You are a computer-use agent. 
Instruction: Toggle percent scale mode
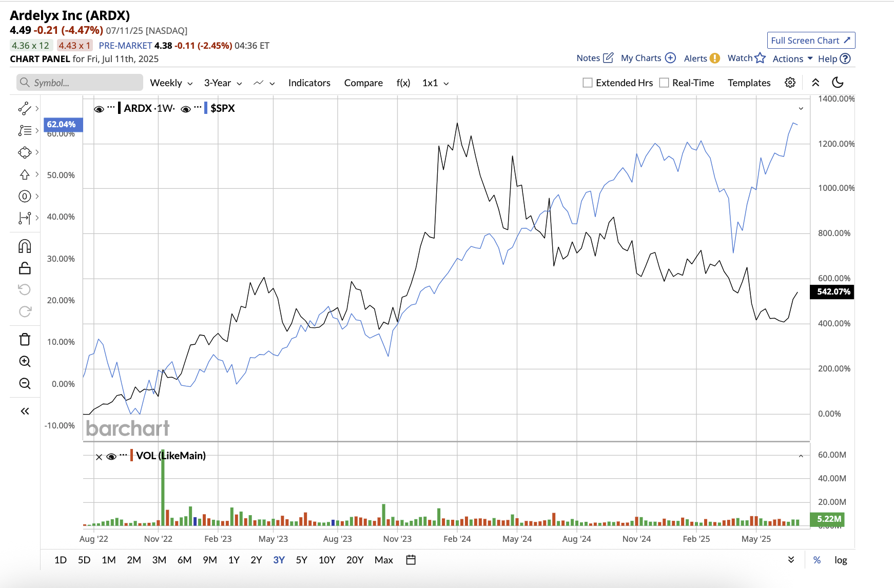pyautogui.click(x=817, y=560)
